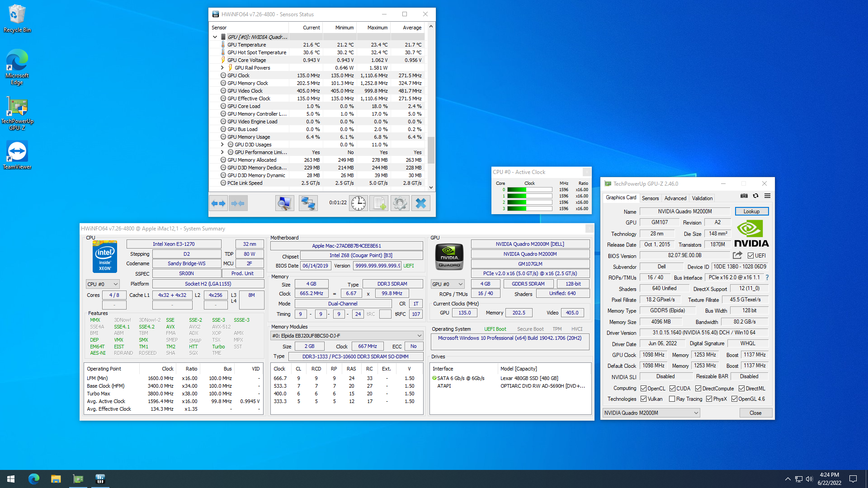Click the BIOS export share icon in GPU-Z

(x=737, y=255)
